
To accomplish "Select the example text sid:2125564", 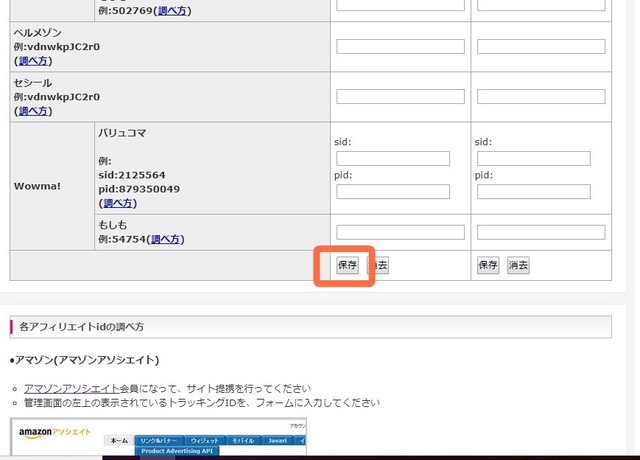I will click(132, 175).
